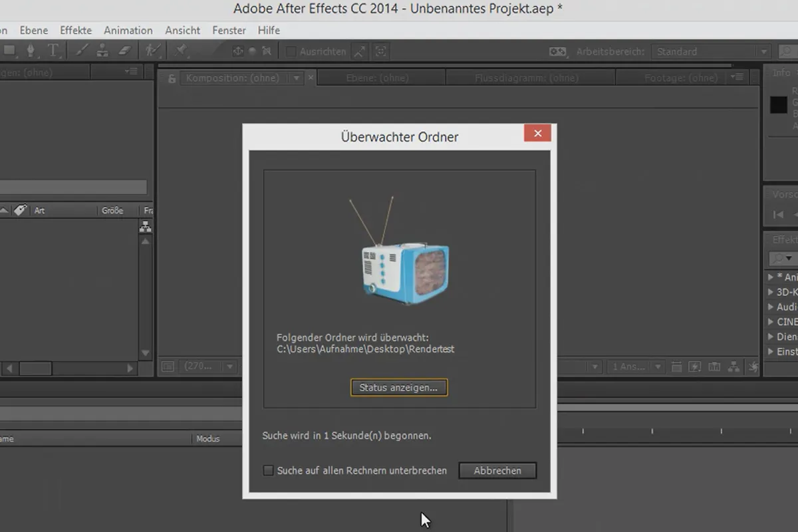Click the Status anzeigen... button
The height and width of the screenshot is (532, 798).
[399, 388]
